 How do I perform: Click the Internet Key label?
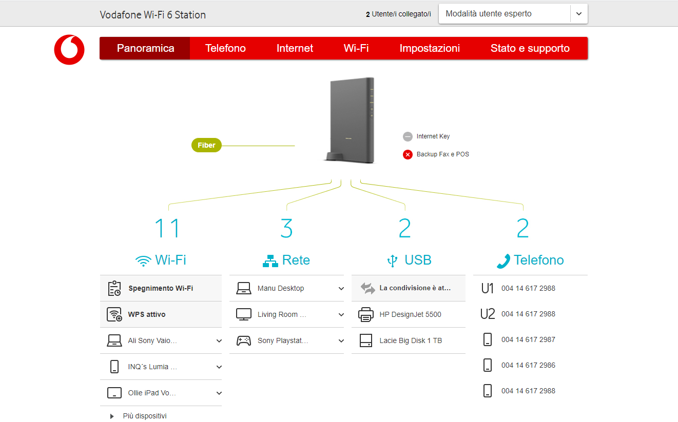tap(433, 136)
